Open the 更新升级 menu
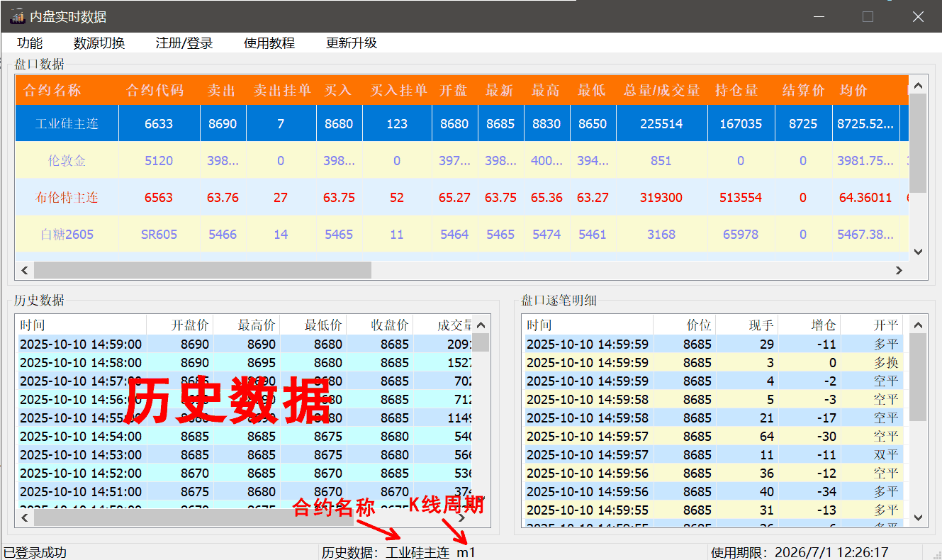Screen dimensions: 942x560 pyautogui.click(x=352, y=43)
